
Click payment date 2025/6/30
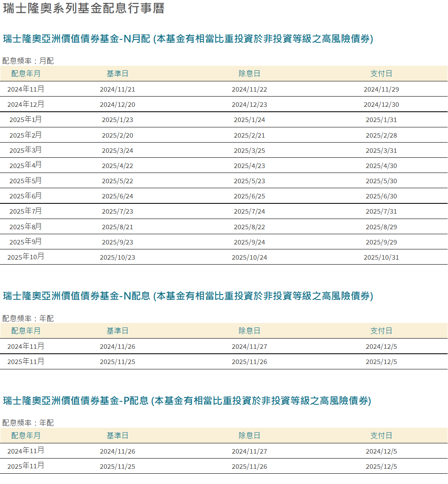381,196
